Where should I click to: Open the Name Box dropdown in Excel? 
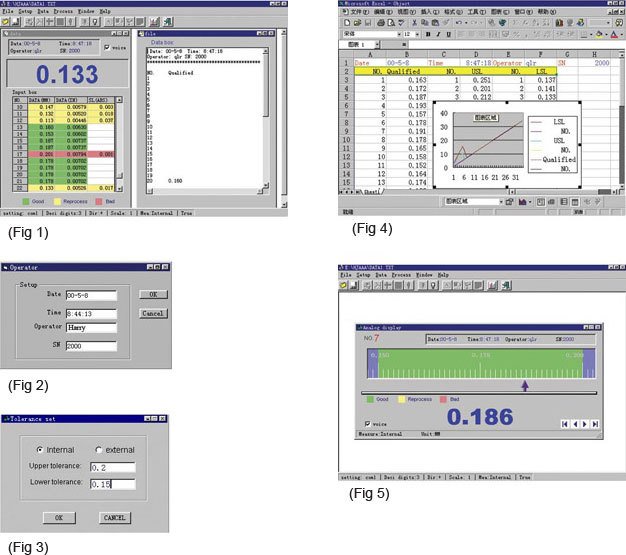coord(377,44)
